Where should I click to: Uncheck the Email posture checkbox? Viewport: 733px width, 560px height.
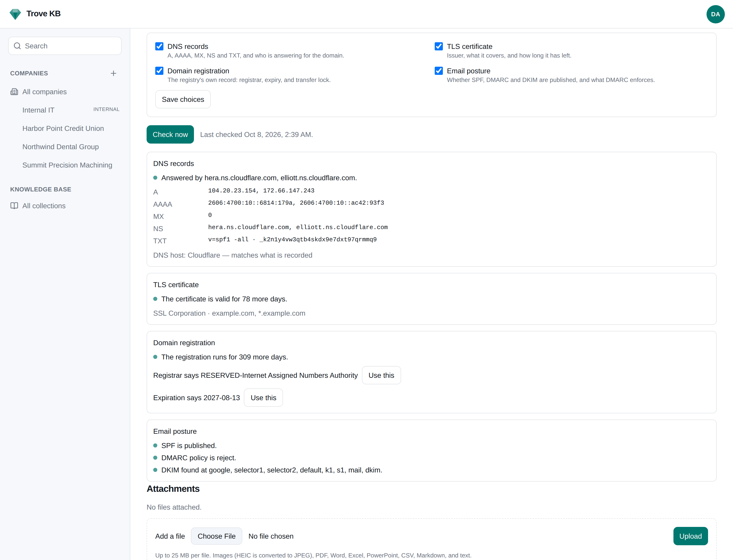[439, 71]
